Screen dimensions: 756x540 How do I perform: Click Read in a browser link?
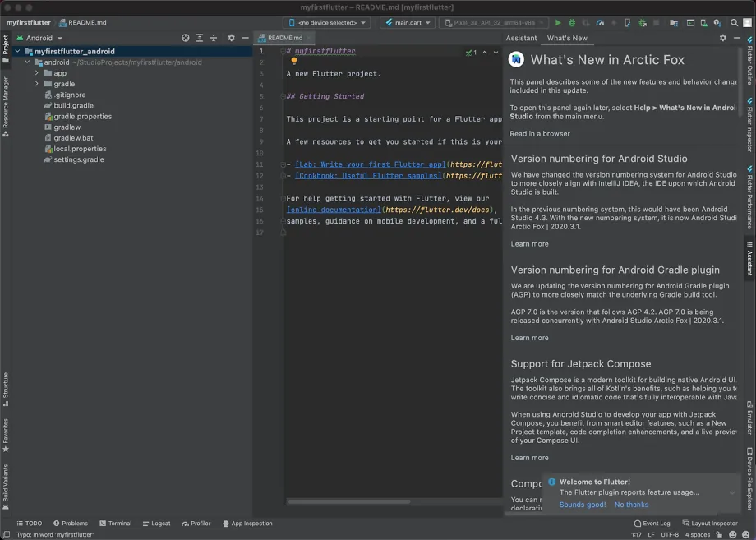[540, 133]
